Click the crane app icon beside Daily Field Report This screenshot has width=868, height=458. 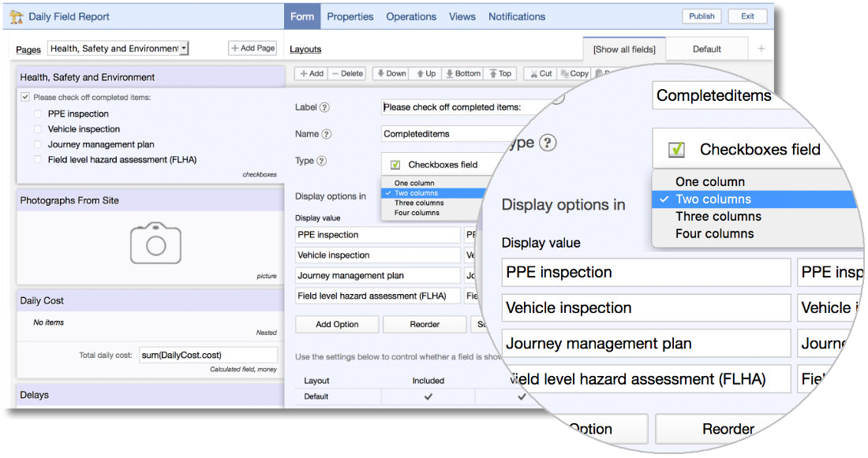point(17,17)
